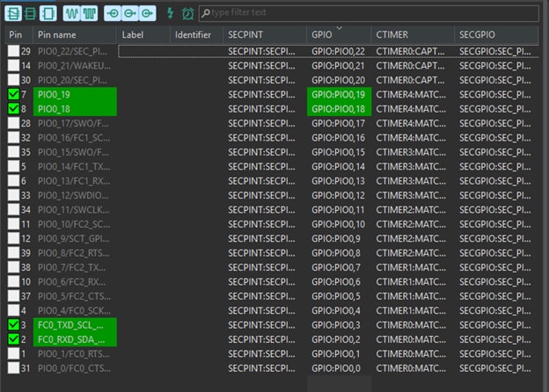549x392 pixels.
Task: Click SECGPIO cell in pin 30 row
Action: [x=496, y=80]
